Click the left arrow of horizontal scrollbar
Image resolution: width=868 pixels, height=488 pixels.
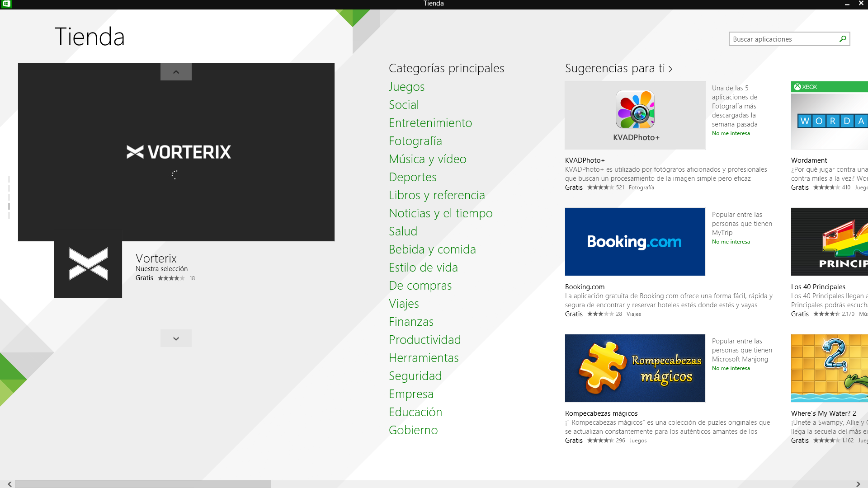tap(9, 484)
